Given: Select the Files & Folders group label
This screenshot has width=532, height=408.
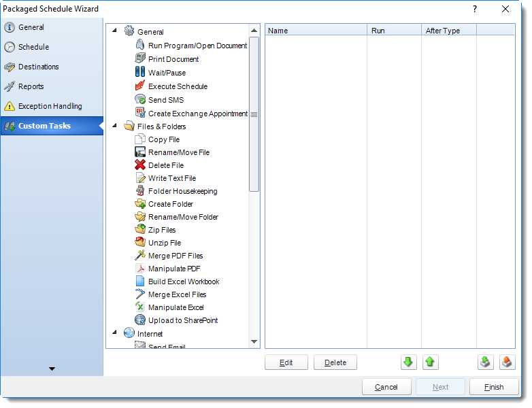Looking at the screenshot, I should 161,126.
